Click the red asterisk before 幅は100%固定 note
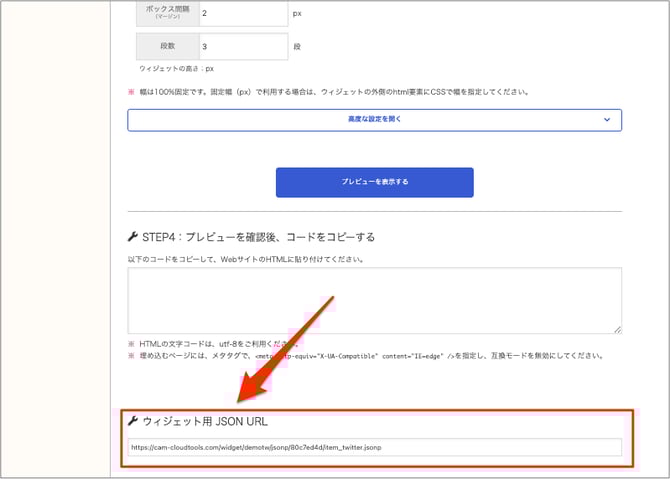 [x=131, y=92]
